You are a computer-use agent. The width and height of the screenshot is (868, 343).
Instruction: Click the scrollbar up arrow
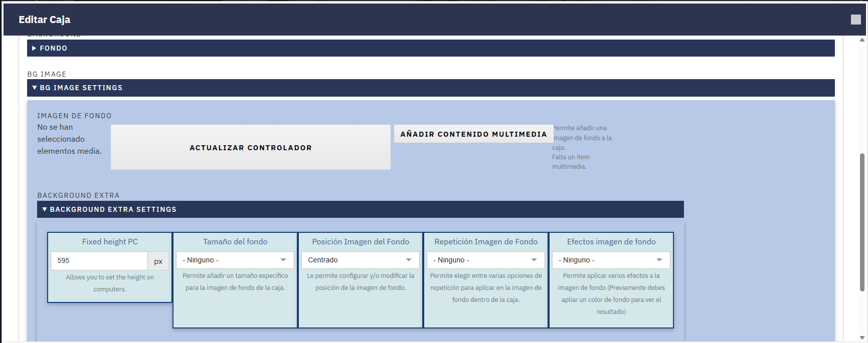(x=862, y=40)
